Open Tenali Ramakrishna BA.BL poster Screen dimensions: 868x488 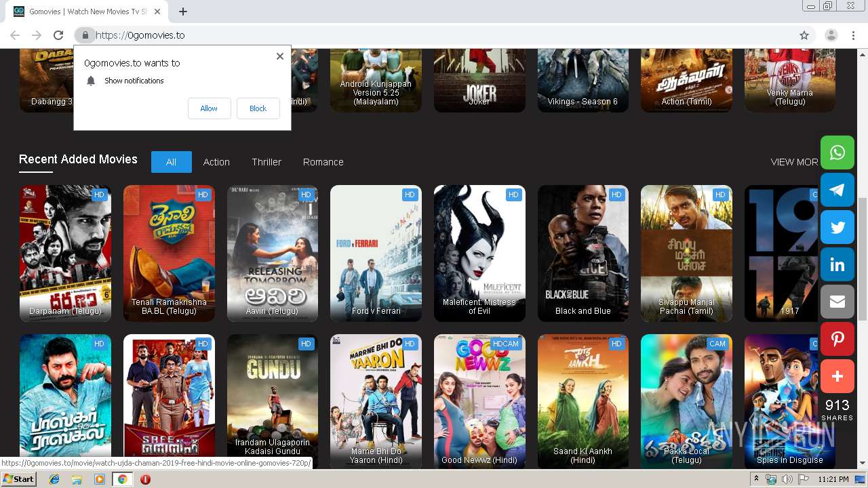tap(169, 253)
